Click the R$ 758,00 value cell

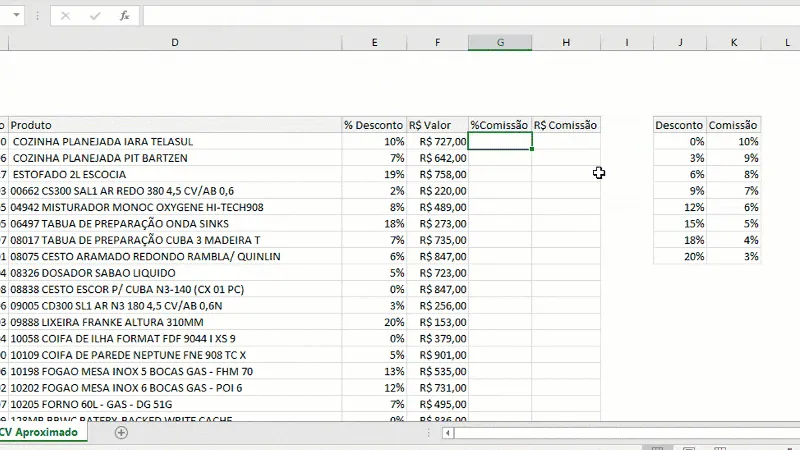437,174
